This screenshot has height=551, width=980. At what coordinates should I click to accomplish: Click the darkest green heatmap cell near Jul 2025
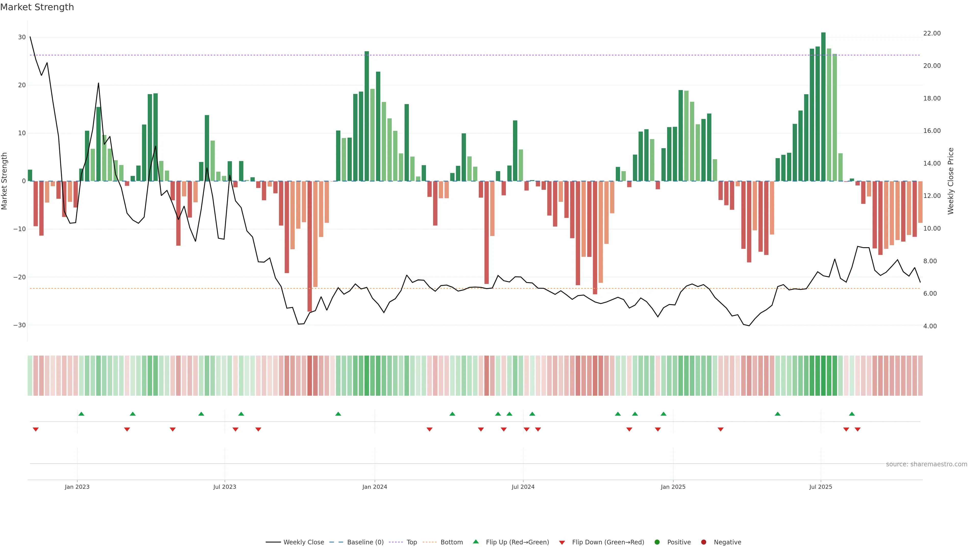point(823,376)
